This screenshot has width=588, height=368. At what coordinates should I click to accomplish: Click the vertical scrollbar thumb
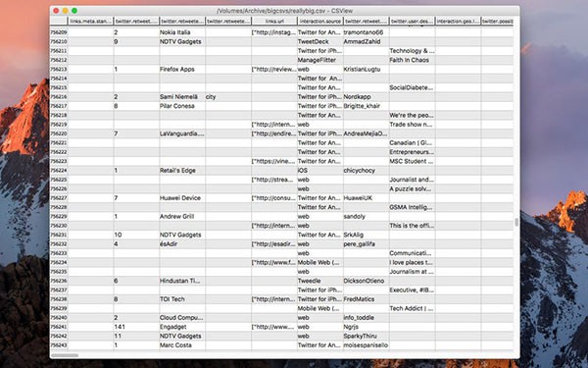516,223
